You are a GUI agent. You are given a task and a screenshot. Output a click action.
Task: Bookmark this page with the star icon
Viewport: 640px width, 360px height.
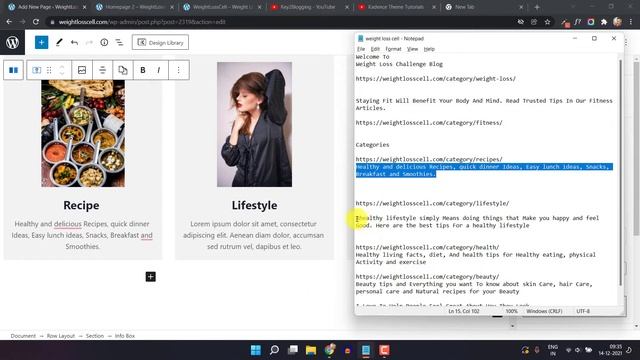(547, 22)
